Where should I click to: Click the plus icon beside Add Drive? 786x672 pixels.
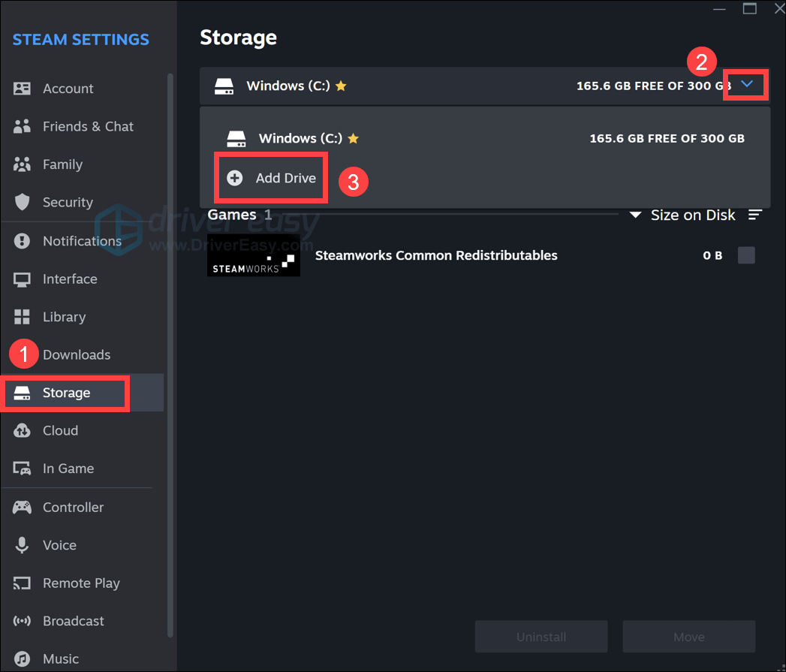click(x=235, y=178)
